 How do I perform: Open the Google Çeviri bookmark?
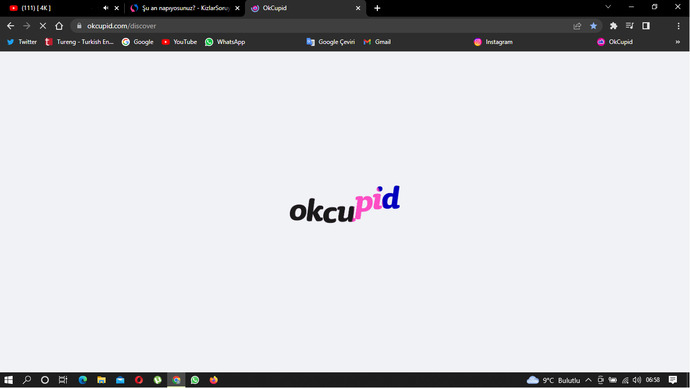(330, 42)
